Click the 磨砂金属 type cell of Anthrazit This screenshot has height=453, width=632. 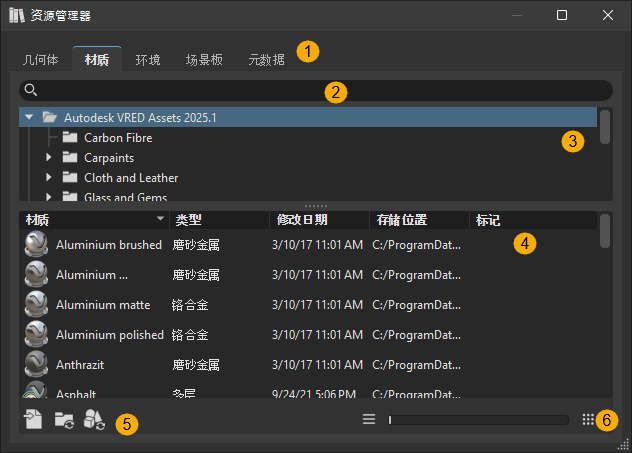point(196,365)
